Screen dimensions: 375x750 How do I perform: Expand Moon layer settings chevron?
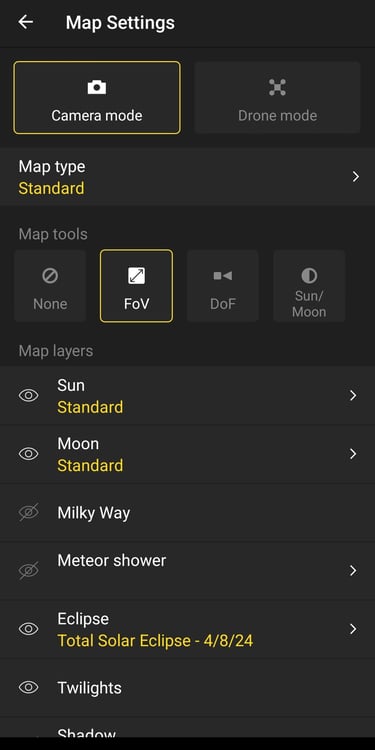pos(353,454)
